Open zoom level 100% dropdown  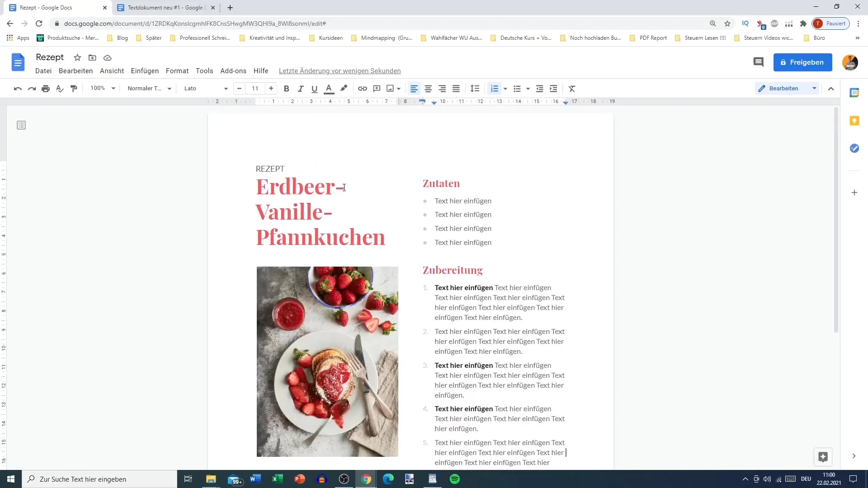103,89
